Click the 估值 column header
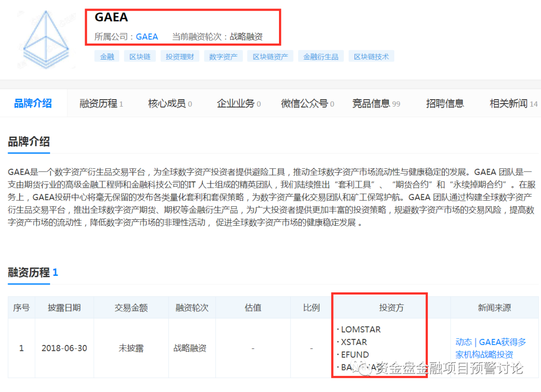 253,307
